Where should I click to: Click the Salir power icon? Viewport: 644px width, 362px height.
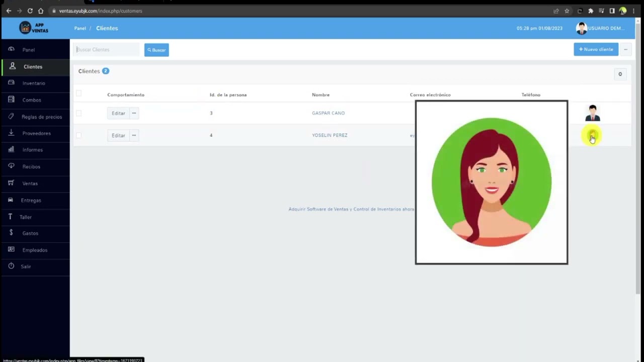pyautogui.click(x=11, y=266)
